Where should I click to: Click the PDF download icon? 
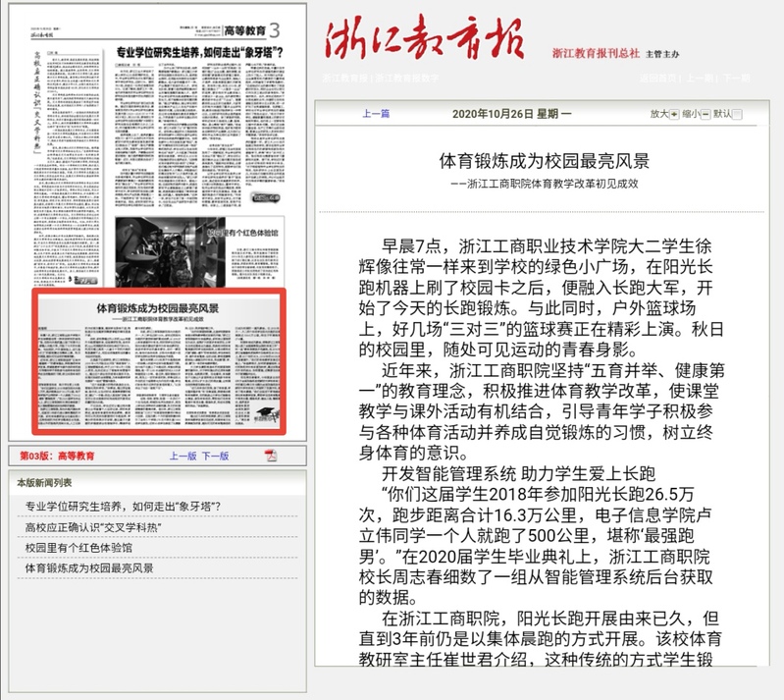(x=270, y=456)
